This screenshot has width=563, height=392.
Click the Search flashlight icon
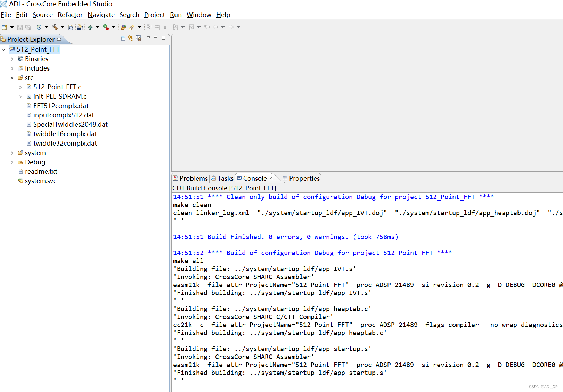132,27
